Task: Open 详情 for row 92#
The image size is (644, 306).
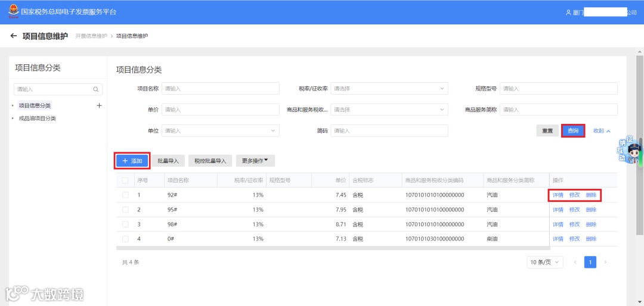Action: tap(558, 195)
